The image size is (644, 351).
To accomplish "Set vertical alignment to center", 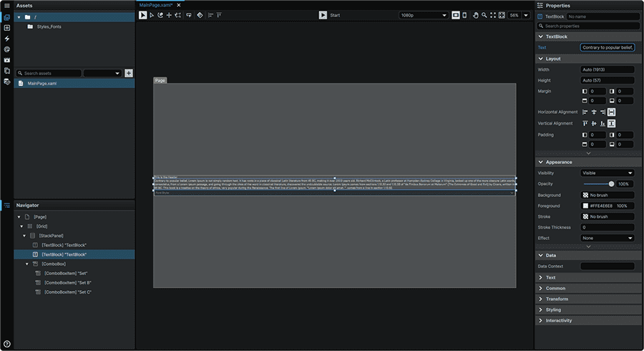I will coord(594,123).
